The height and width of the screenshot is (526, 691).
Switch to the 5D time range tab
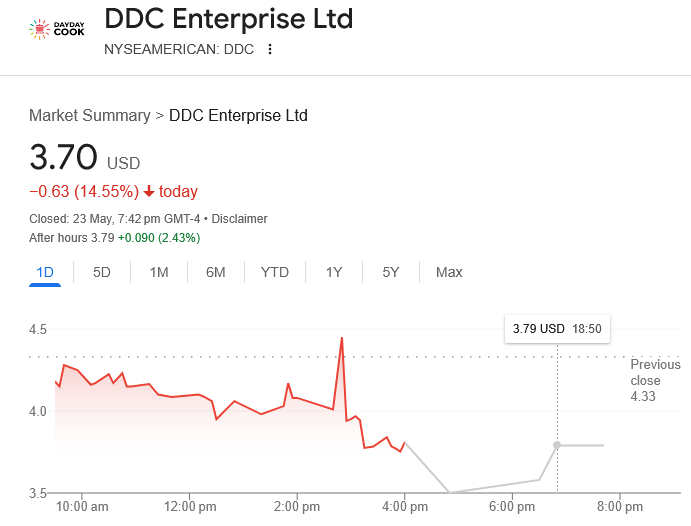102,272
